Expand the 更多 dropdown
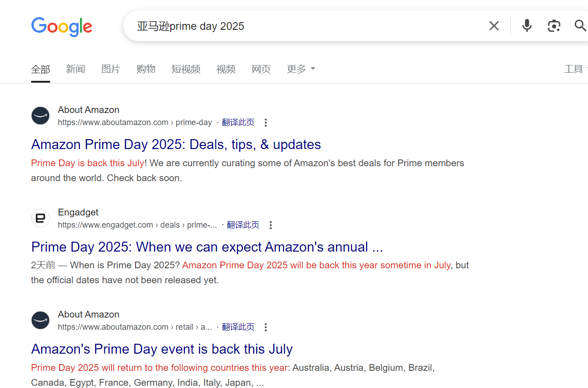588x388 pixels. click(301, 69)
